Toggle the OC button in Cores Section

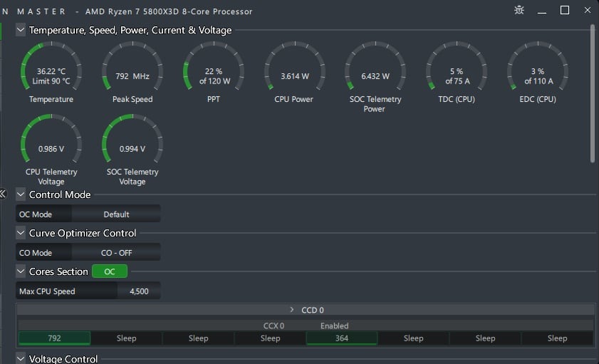pos(110,271)
